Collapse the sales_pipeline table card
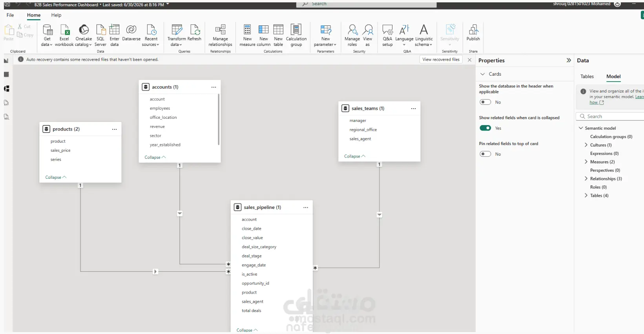 pyautogui.click(x=247, y=330)
